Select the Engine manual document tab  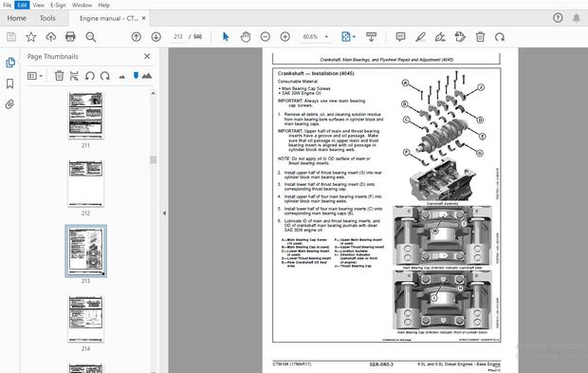(109, 18)
